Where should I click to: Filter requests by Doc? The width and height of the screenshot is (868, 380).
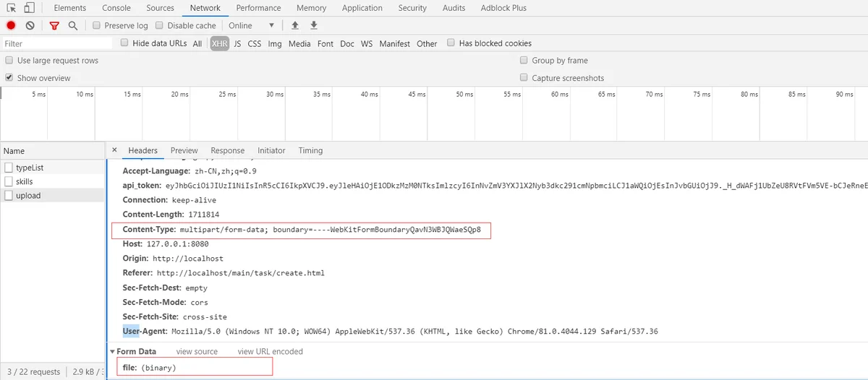click(x=347, y=43)
